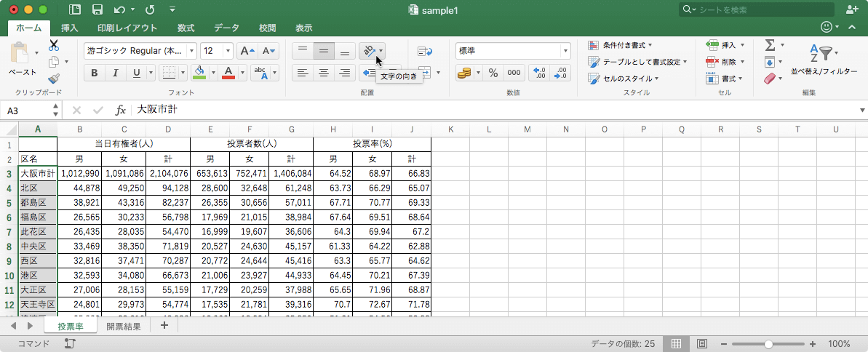Apply comma style (000) format
The height and width of the screenshot is (352, 868).
(x=514, y=73)
